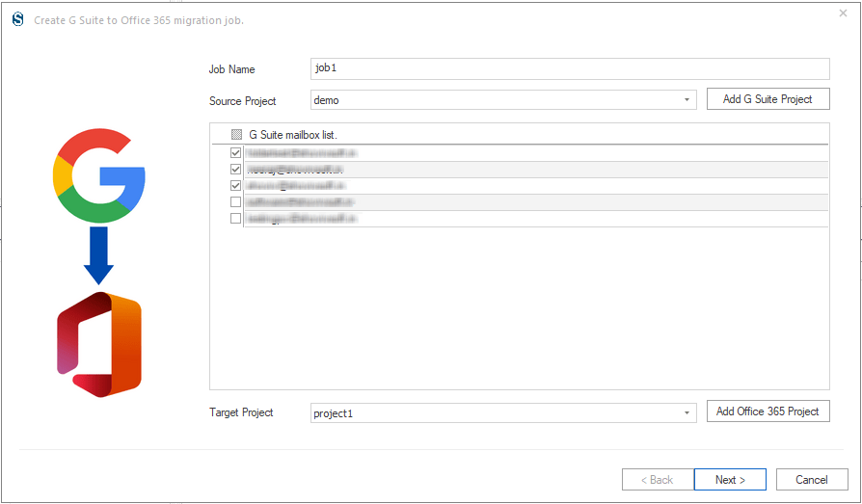Close the migration job dialog

(843, 13)
